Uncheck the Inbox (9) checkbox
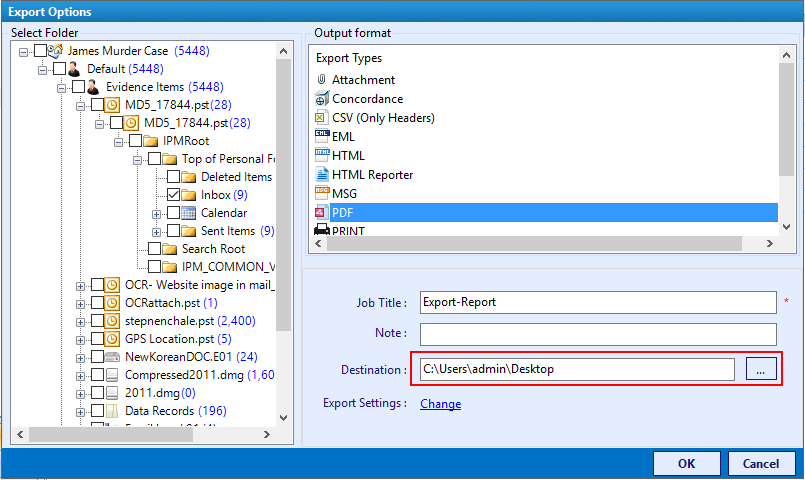This screenshot has height=480, width=805. click(174, 195)
